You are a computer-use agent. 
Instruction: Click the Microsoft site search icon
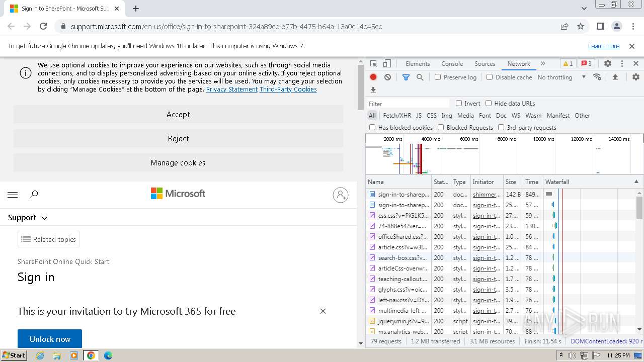point(34,195)
